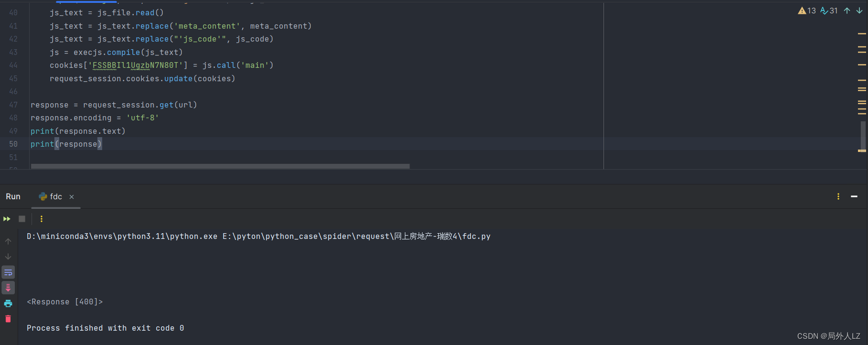Print the console output
This screenshot has height=345, width=868.
pos(8,303)
